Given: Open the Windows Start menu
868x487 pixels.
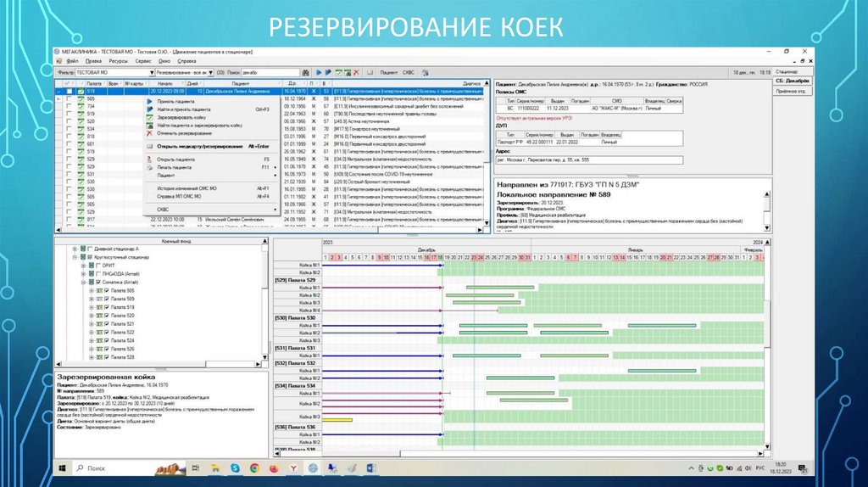Looking at the screenshot, I should pos(63,468).
